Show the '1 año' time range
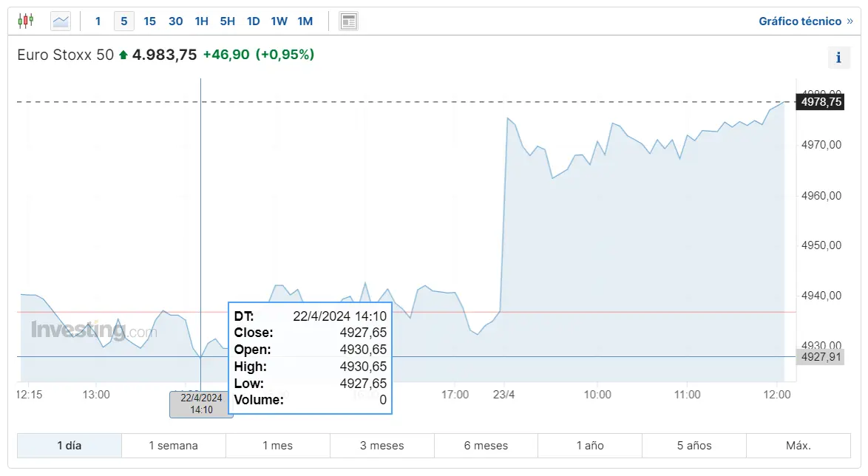The height and width of the screenshot is (476, 868). click(x=590, y=446)
